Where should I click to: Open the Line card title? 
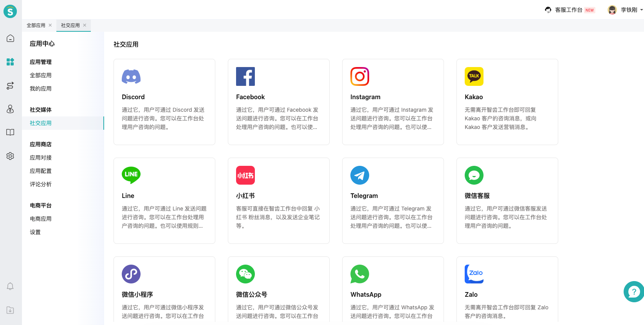pos(128,196)
